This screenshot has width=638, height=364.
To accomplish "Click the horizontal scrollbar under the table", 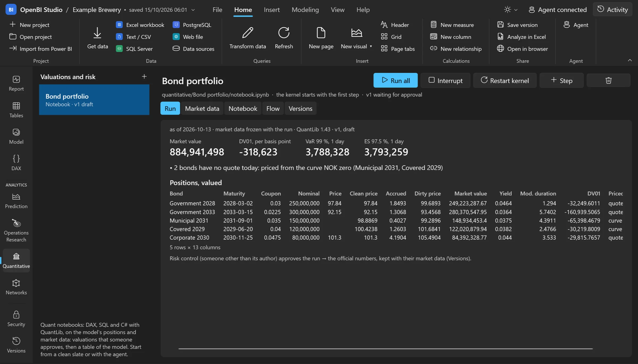I will point(385,349).
